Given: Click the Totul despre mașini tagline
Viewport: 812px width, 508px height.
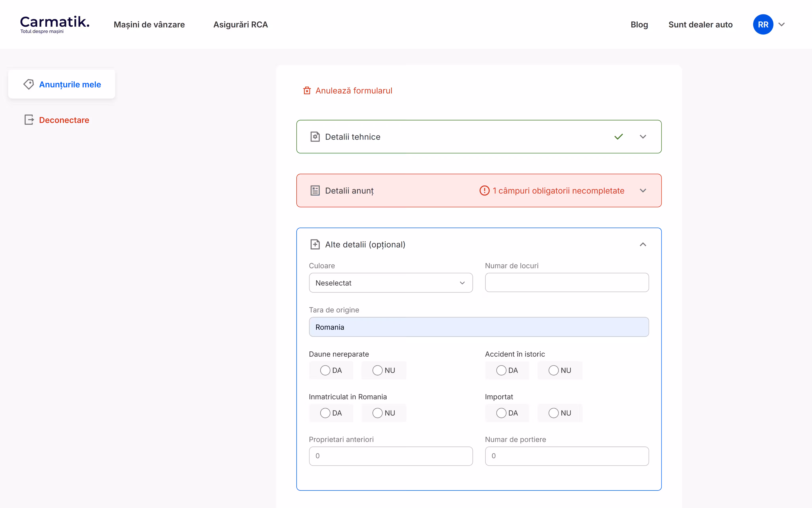Looking at the screenshot, I should pos(42,31).
